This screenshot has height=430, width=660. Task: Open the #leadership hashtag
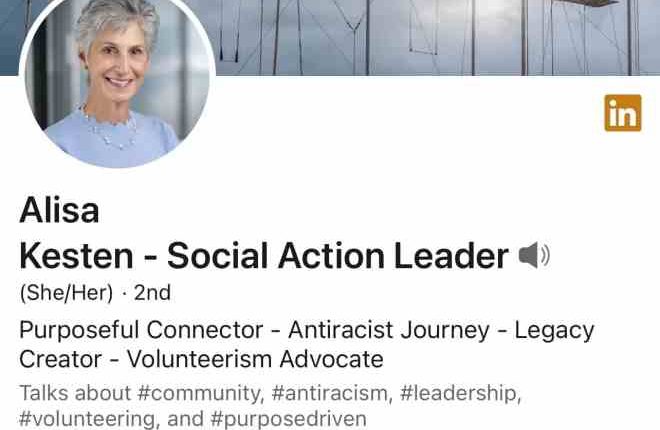(x=460, y=393)
